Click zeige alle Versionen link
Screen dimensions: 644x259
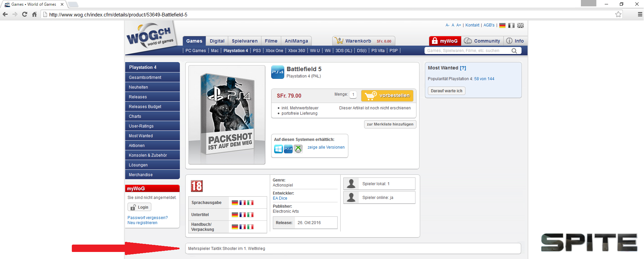[326, 147]
